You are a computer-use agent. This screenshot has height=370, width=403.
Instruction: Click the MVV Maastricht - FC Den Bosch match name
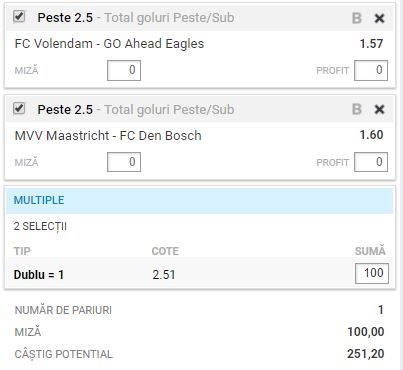pyautogui.click(x=108, y=136)
